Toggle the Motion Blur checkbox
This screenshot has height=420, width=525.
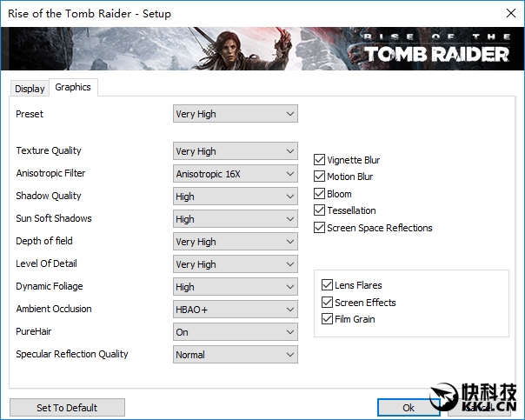click(x=320, y=177)
